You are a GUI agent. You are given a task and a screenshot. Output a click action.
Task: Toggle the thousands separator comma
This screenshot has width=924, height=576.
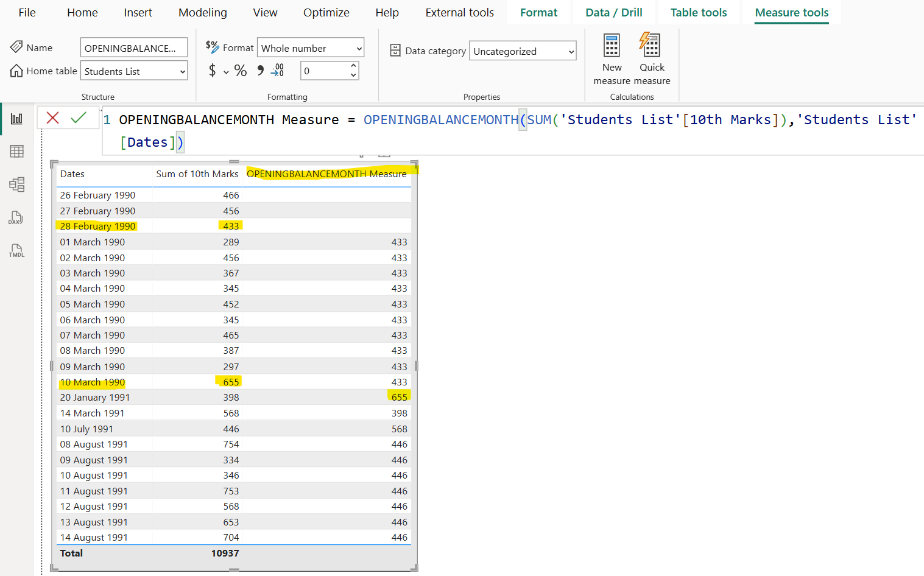pyautogui.click(x=260, y=71)
